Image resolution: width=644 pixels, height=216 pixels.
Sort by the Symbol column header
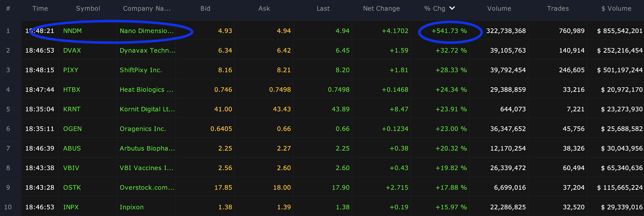click(88, 8)
